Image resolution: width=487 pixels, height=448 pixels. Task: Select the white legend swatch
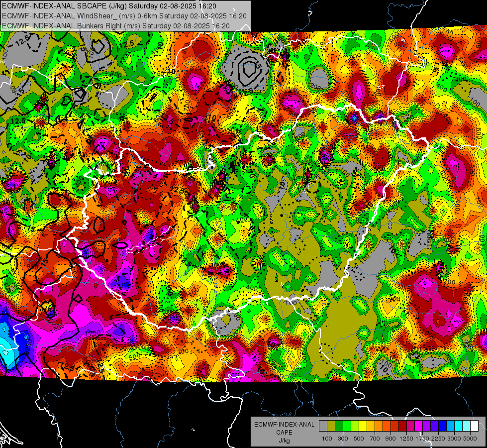(x=474, y=426)
